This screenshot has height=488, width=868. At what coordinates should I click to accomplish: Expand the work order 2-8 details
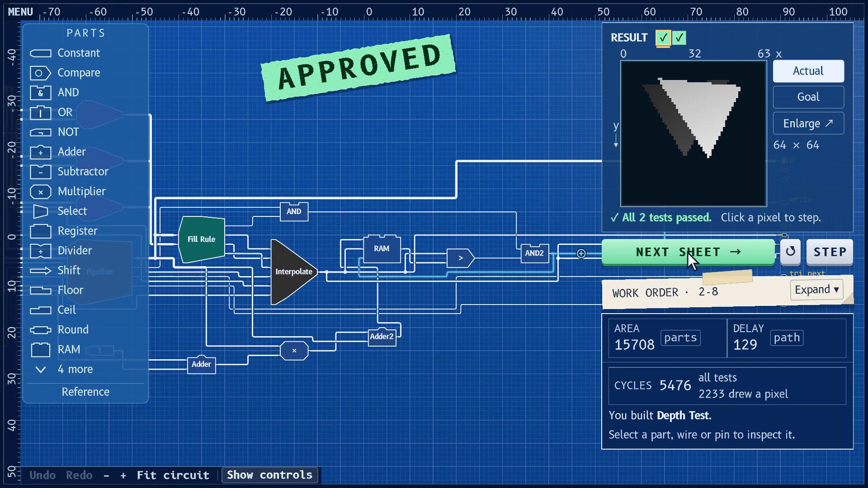817,290
